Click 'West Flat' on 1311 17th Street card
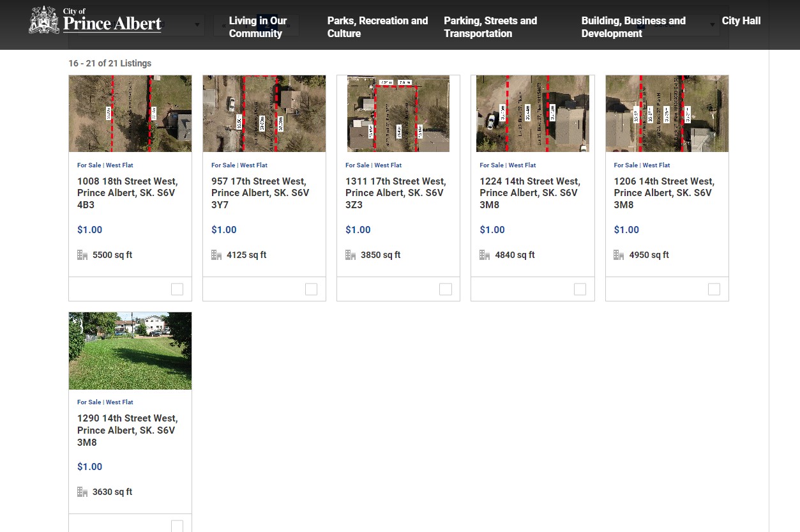Image resolution: width=800 pixels, height=532 pixels. pos(388,165)
